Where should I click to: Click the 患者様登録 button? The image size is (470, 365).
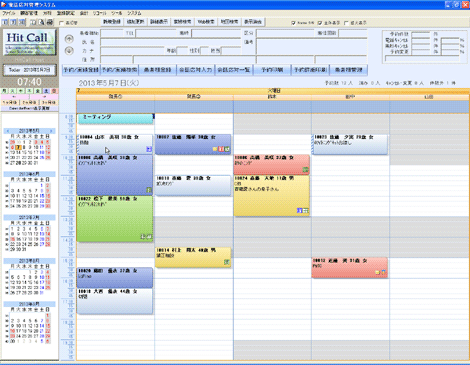coord(157,70)
